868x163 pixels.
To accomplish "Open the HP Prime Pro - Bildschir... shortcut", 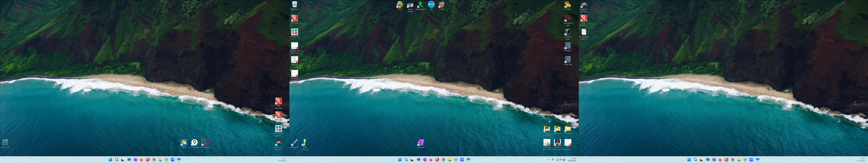I will click(278, 131).
